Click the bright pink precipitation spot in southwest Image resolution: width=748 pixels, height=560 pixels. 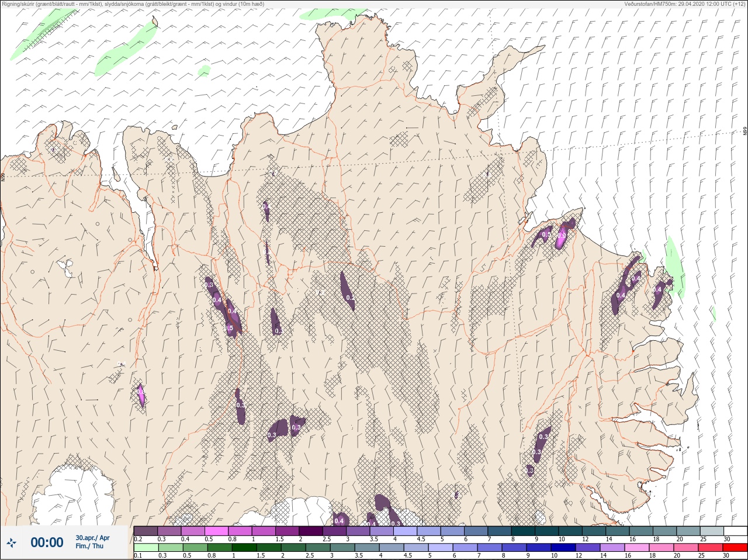click(x=141, y=395)
